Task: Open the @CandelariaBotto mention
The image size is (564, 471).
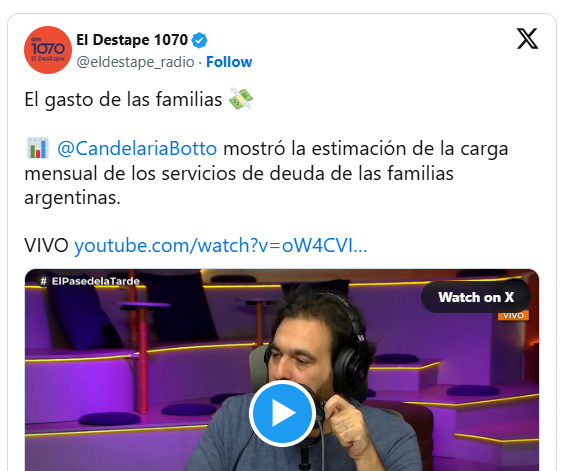Action: coord(137,149)
